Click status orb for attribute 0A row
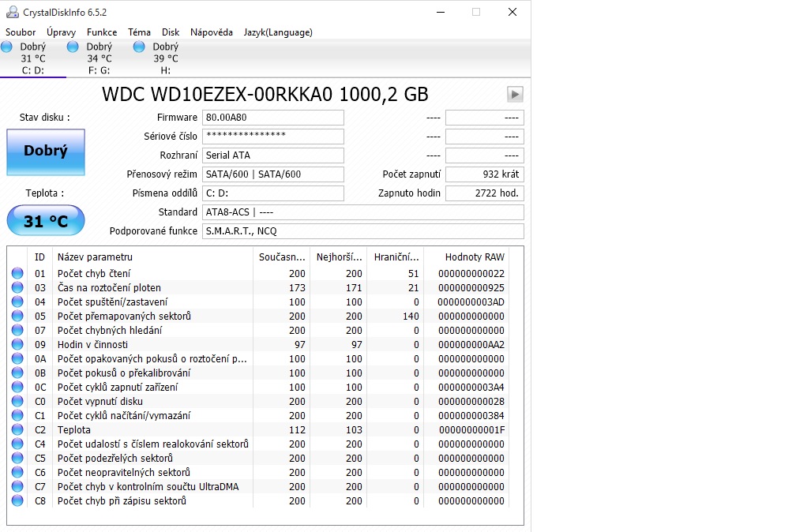 tap(17, 358)
